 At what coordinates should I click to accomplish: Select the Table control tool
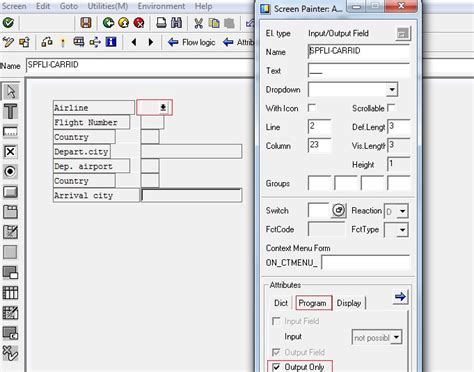coord(10,293)
